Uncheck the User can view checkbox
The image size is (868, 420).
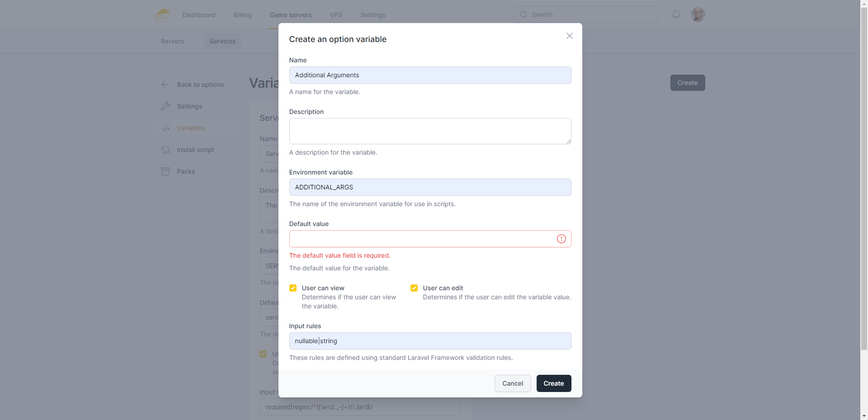pyautogui.click(x=293, y=288)
